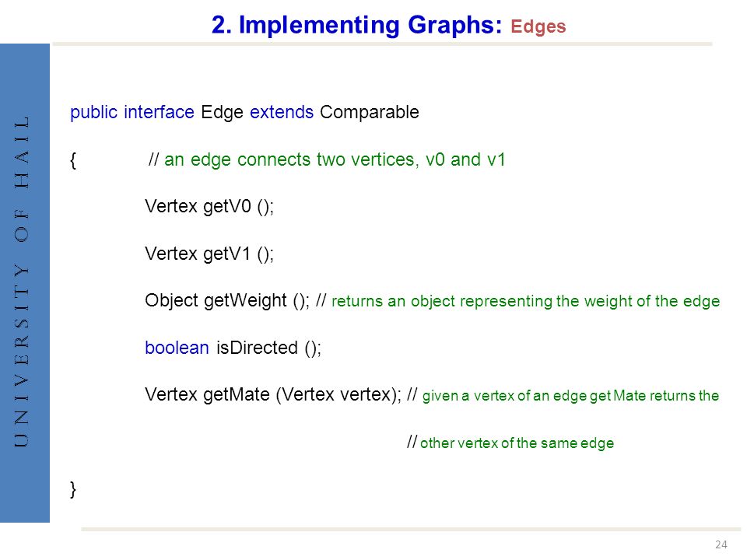Screen dimensions: 747x560
Task: Click the comment about edge connecting two vertices
Action: point(326,159)
